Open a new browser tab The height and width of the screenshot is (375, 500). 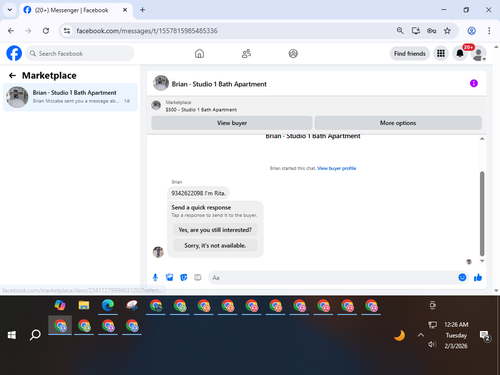(142, 10)
